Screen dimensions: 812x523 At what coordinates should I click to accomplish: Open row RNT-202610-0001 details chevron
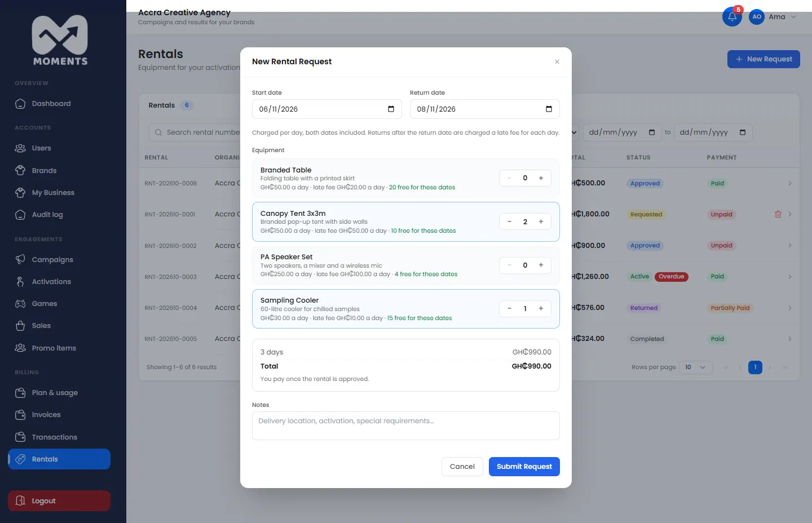(x=790, y=214)
